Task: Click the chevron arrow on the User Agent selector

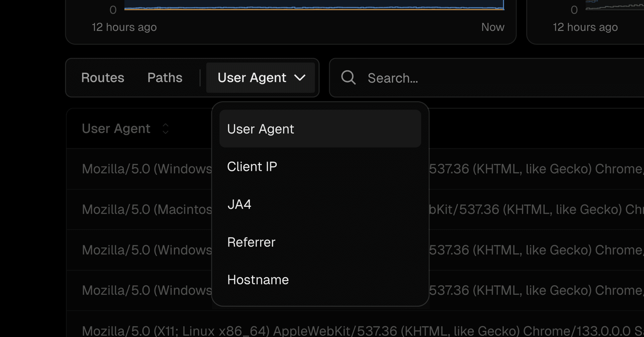Action: [x=300, y=78]
